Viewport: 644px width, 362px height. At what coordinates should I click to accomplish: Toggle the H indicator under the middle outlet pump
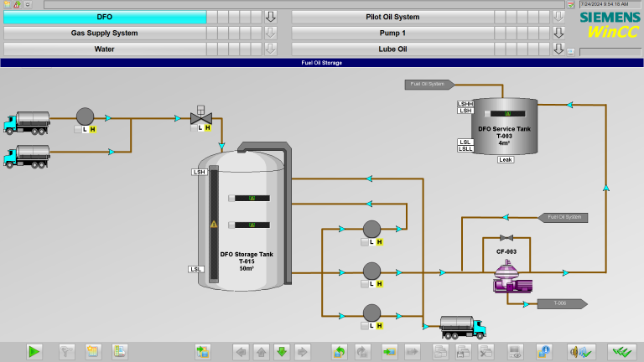[x=379, y=284]
